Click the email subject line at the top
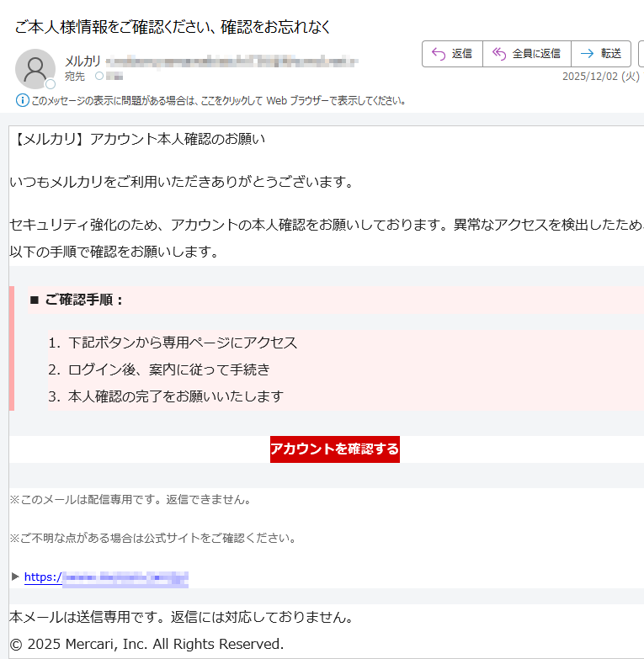Image resolution: width=644 pixels, height=659 pixels. coord(173,27)
